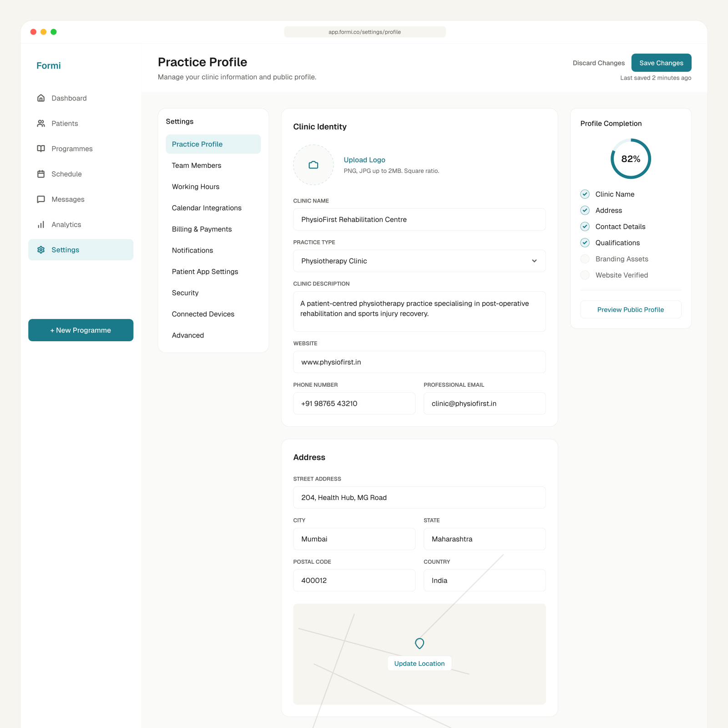The image size is (728, 728).
Task: Open Calendar Integrations settings
Action: pyautogui.click(x=213, y=208)
